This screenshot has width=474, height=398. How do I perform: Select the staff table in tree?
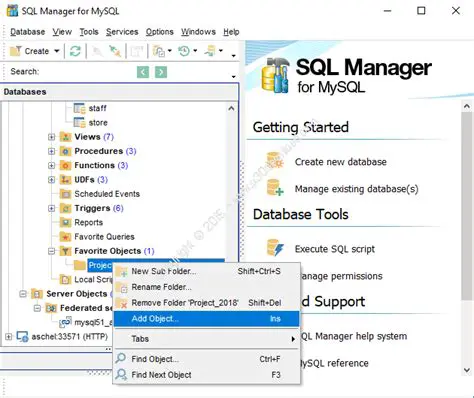coord(97,108)
